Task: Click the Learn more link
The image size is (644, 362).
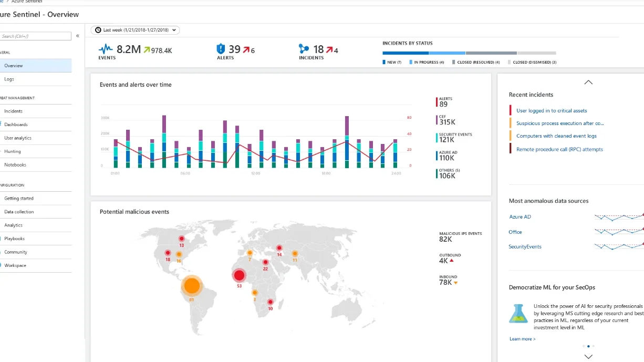Action: [x=523, y=339]
